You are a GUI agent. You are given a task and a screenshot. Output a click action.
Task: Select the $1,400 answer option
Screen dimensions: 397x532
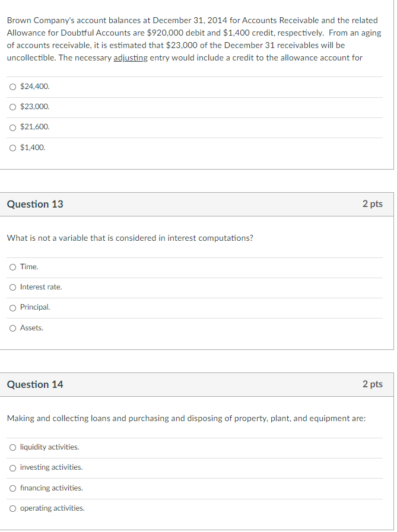coord(12,148)
